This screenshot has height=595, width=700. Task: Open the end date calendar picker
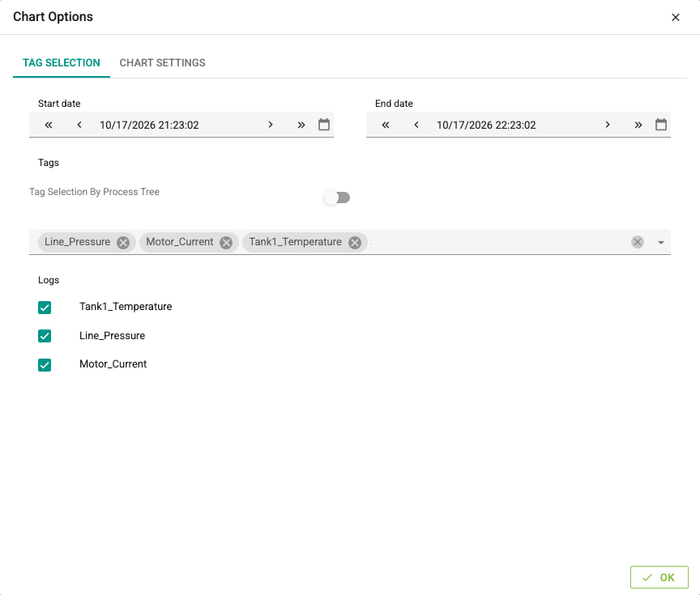(x=661, y=125)
